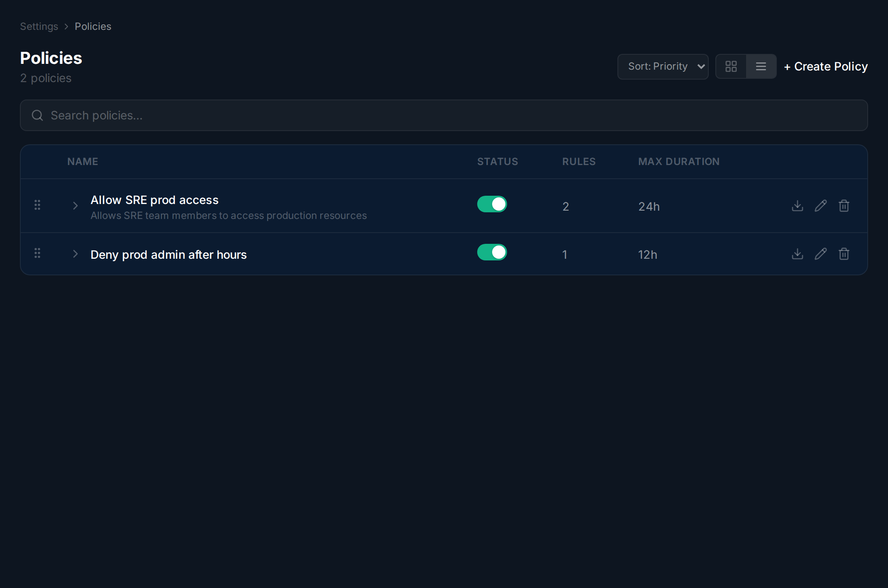Click the NAME column header
Image resolution: width=888 pixels, height=588 pixels.
click(83, 162)
